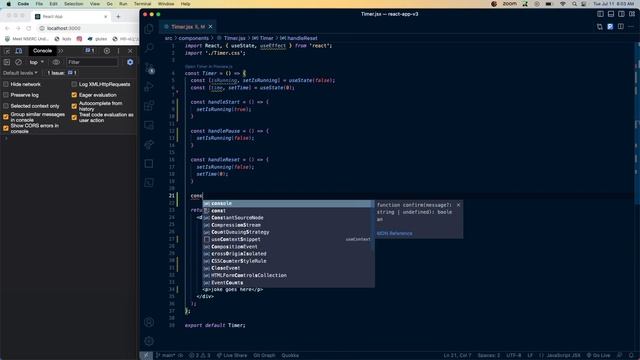
Task: Show more DevTools tabs chevron
Action: point(61,51)
